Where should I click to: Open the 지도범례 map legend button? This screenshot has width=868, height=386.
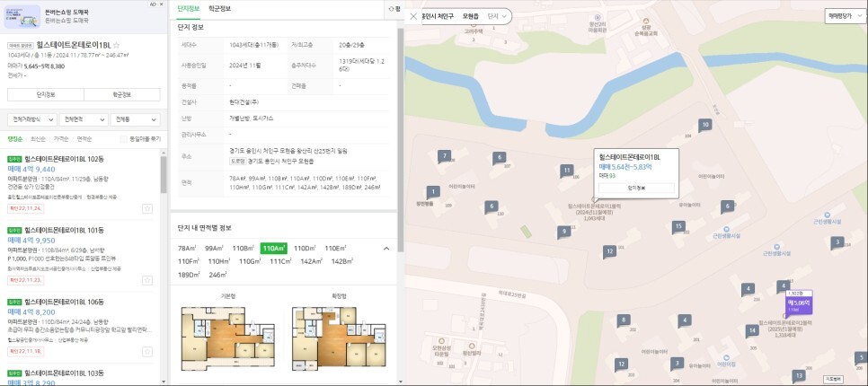pyautogui.click(x=834, y=380)
